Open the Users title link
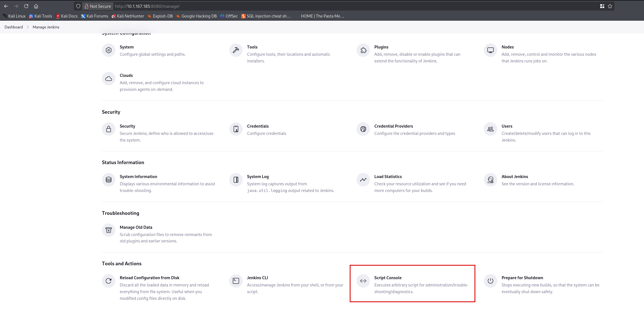Screen dimensions: 644x321 pos(507,126)
